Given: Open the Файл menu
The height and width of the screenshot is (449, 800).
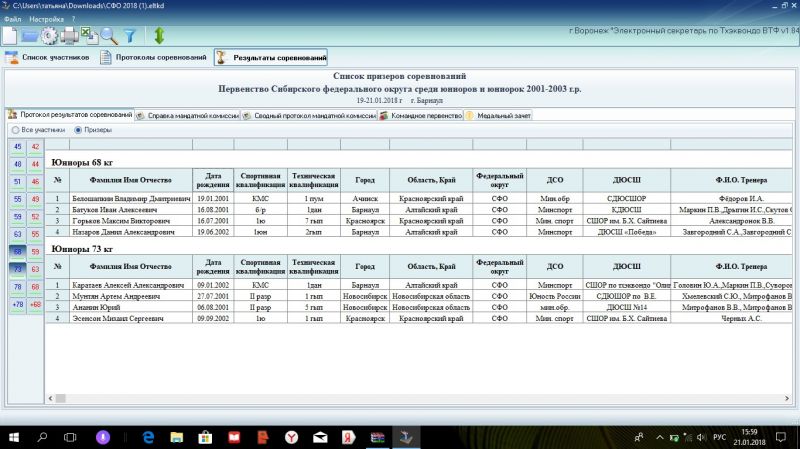Looking at the screenshot, I should pyautogui.click(x=13, y=19).
